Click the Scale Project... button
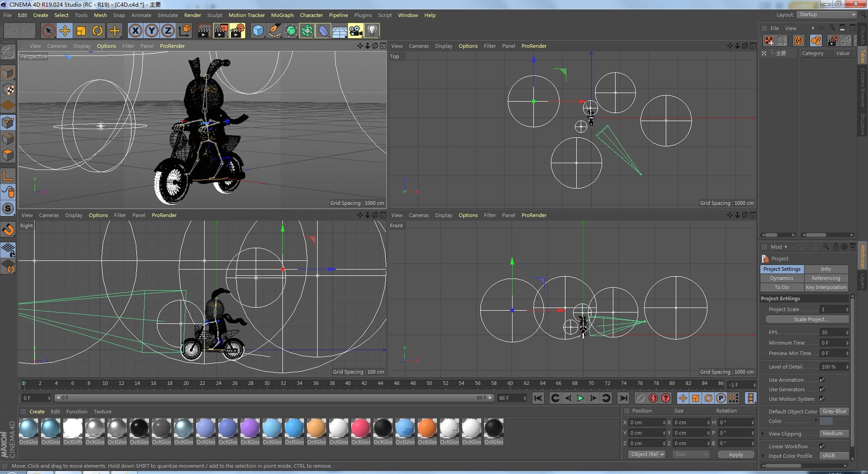Viewport: 868px width, 474px height. pyautogui.click(x=807, y=319)
